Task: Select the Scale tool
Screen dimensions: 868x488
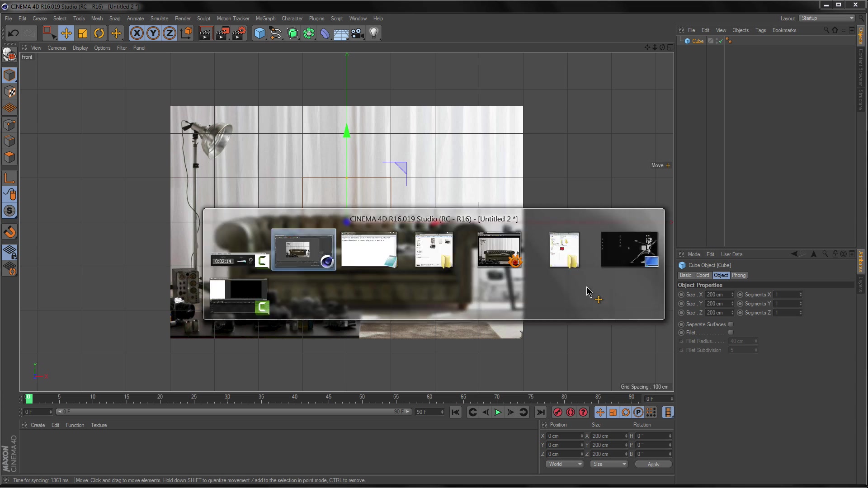Action: tap(82, 33)
